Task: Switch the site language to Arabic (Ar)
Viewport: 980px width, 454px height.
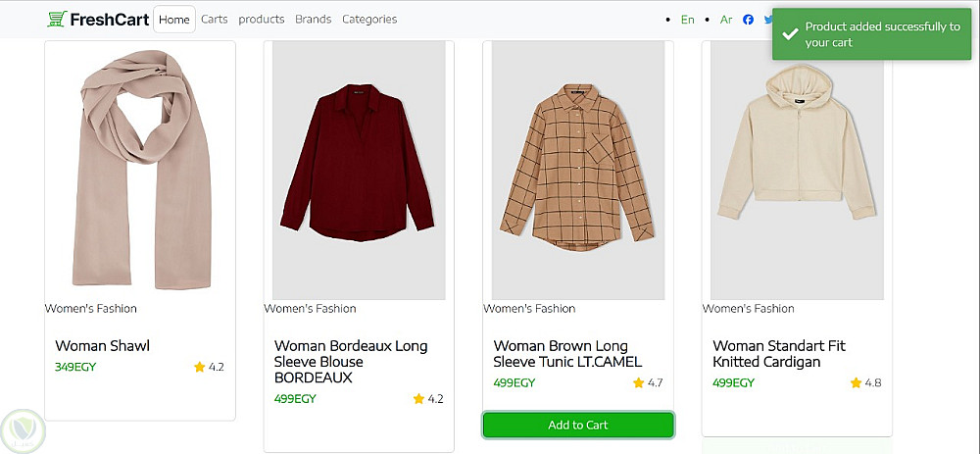Action: coord(726,20)
